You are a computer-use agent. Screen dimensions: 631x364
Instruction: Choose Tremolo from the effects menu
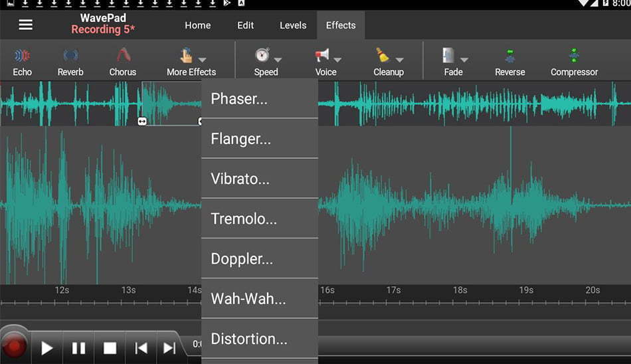[260, 219]
